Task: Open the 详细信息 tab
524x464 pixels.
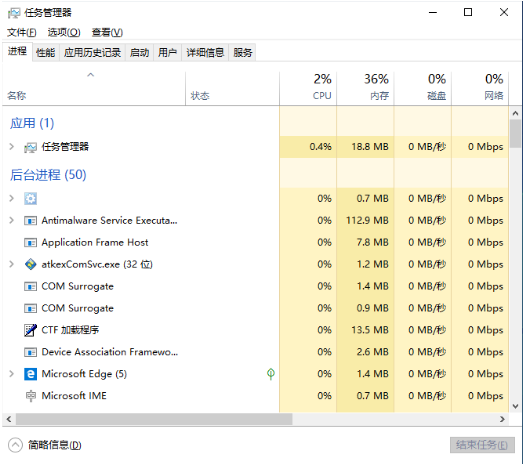Action: point(205,52)
